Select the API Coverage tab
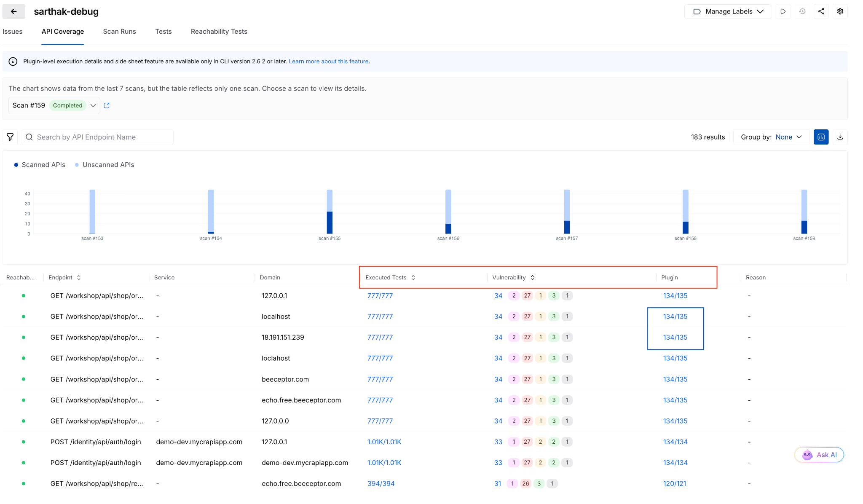The image size is (863, 504). point(63,32)
